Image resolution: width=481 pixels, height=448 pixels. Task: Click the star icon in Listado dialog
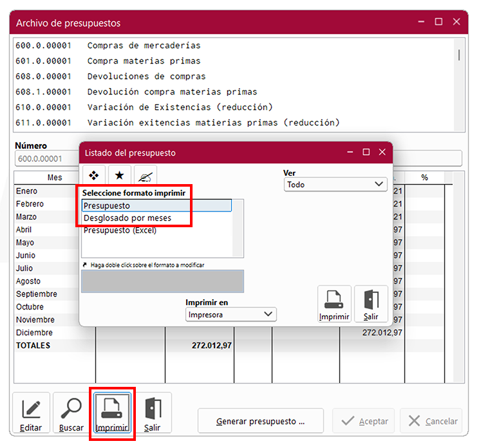pos(119,175)
